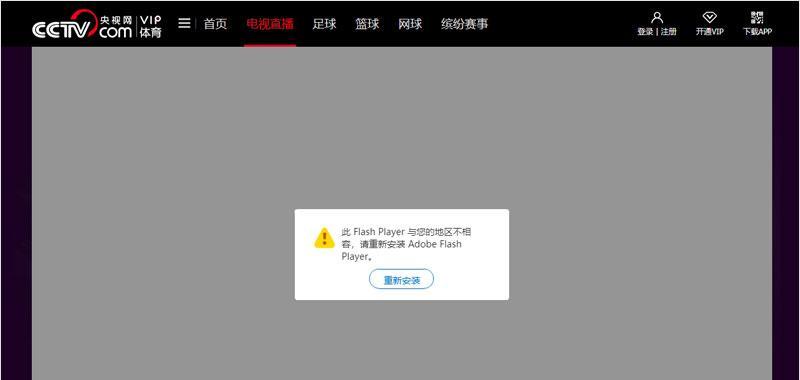Go to 首页 home page
Image resolution: width=800 pixels, height=380 pixels.
[215, 24]
